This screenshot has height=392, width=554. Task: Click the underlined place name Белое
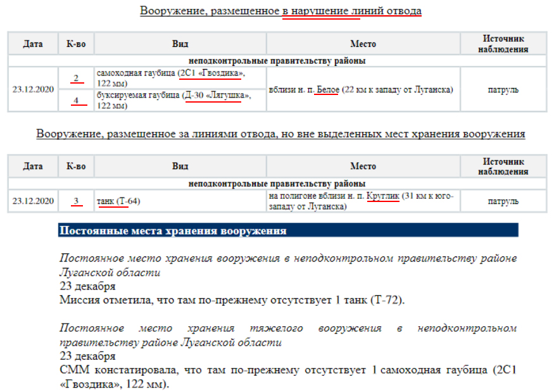pyautogui.click(x=328, y=90)
